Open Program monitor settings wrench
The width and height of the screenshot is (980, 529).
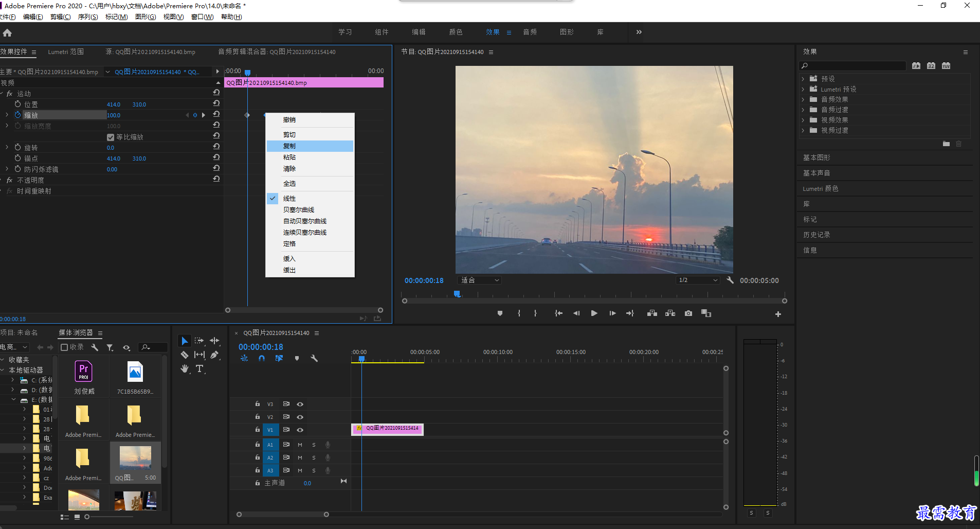730,280
